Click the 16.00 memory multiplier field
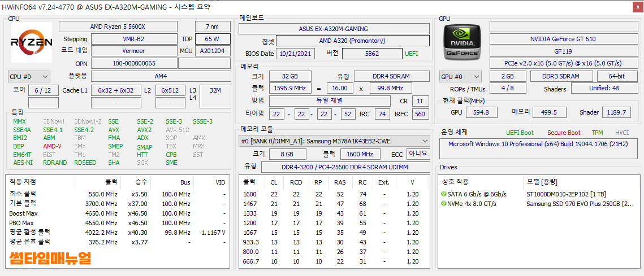This screenshot has height=276, width=644. tap(340, 88)
